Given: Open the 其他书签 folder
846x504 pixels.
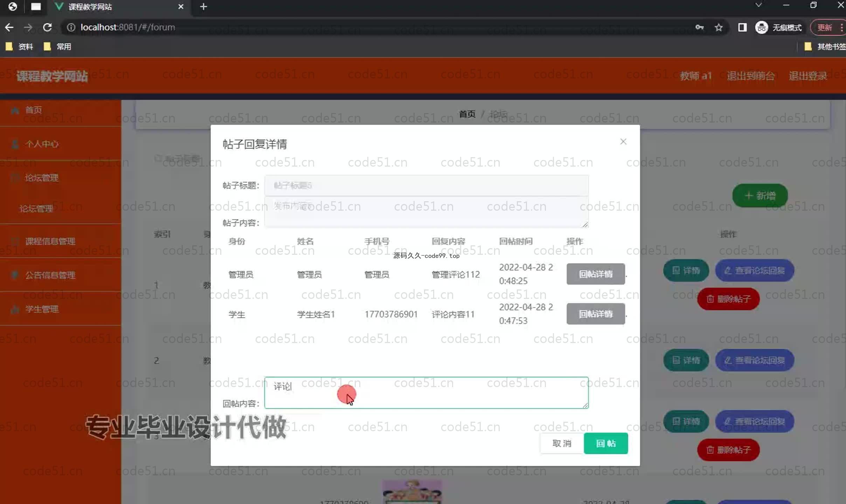Looking at the screenshot, I should 825,47.
